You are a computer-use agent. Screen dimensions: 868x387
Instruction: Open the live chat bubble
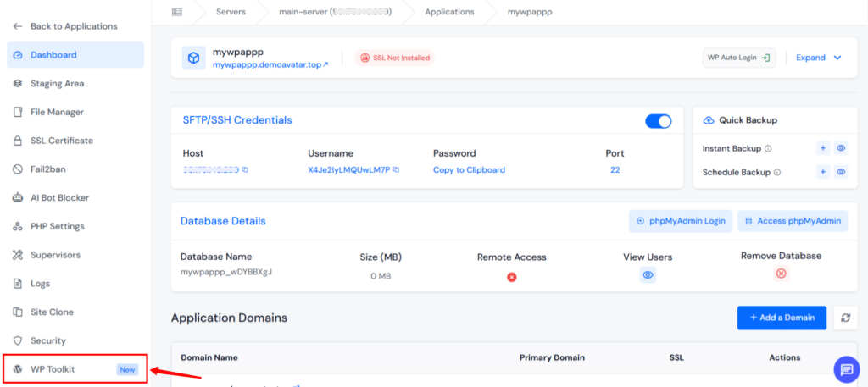[847, 369]
